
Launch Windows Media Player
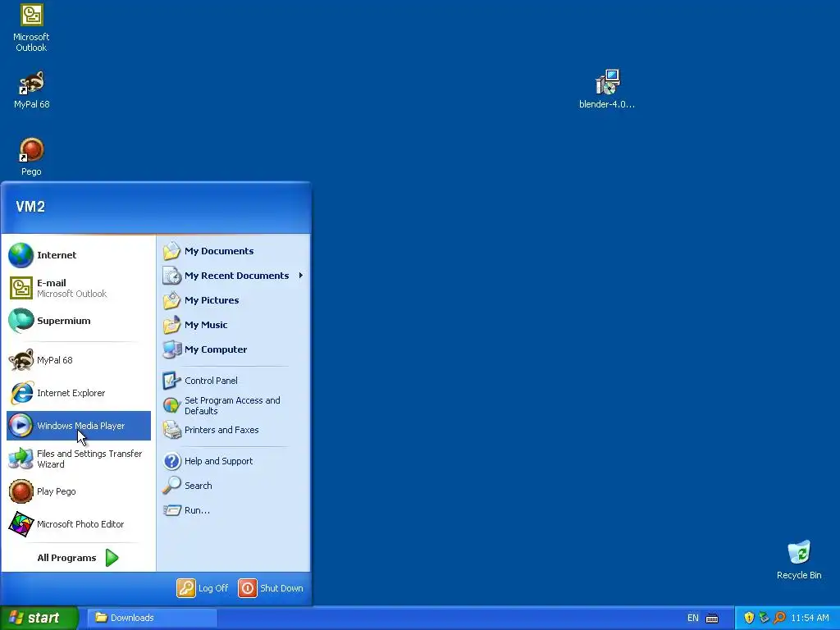pos(78,426)
